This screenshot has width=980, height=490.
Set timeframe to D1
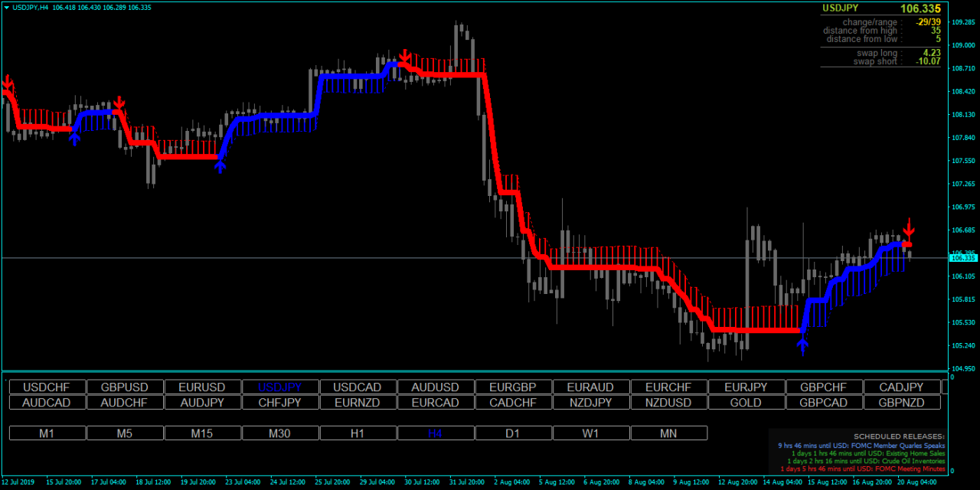514,433
